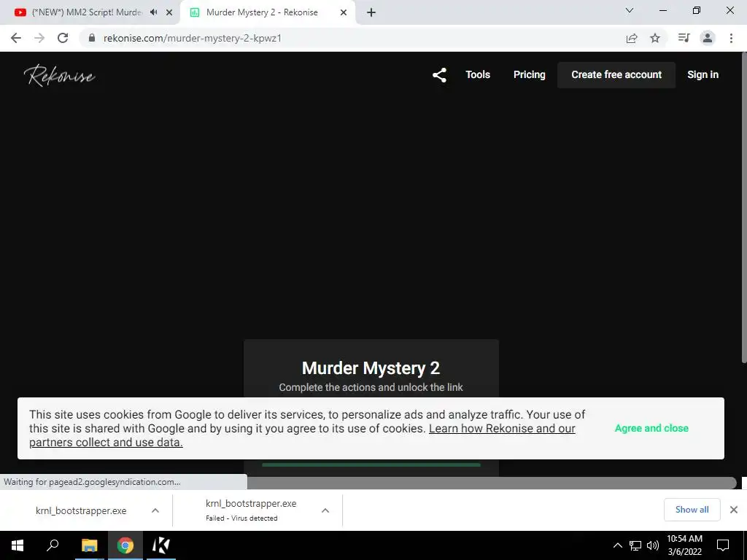Open the Chrome three-dot menu
Image resolution: width=747 pixels, height=560 pixels.
tap(731, 38)
